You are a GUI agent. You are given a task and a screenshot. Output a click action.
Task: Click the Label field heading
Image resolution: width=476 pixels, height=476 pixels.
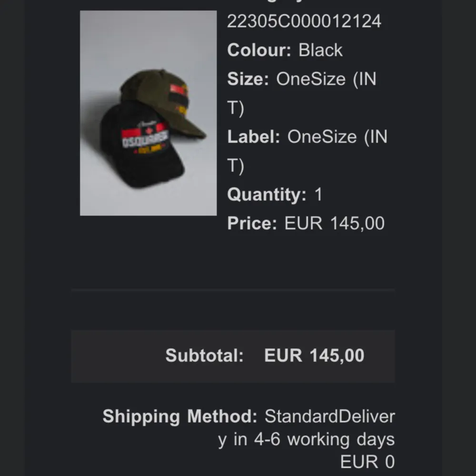(254, 137)
